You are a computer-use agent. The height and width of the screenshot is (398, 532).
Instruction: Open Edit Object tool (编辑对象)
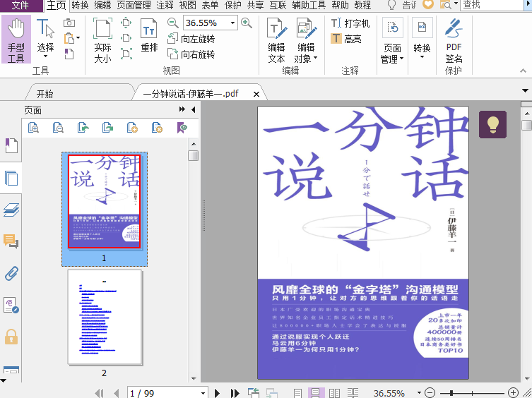[x=306, y=41]
